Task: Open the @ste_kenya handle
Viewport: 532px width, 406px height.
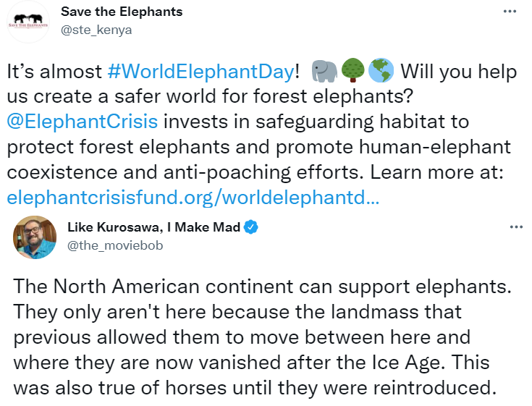Action: 96,30
